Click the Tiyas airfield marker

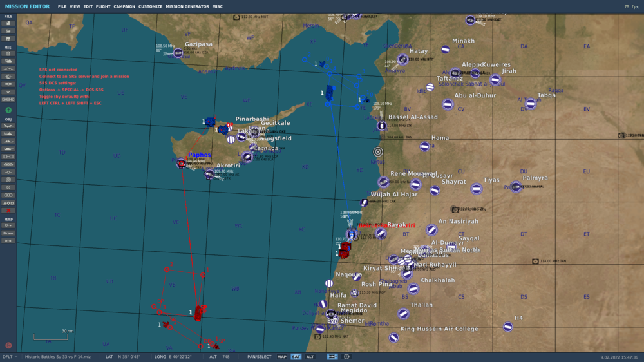[477, 189]
